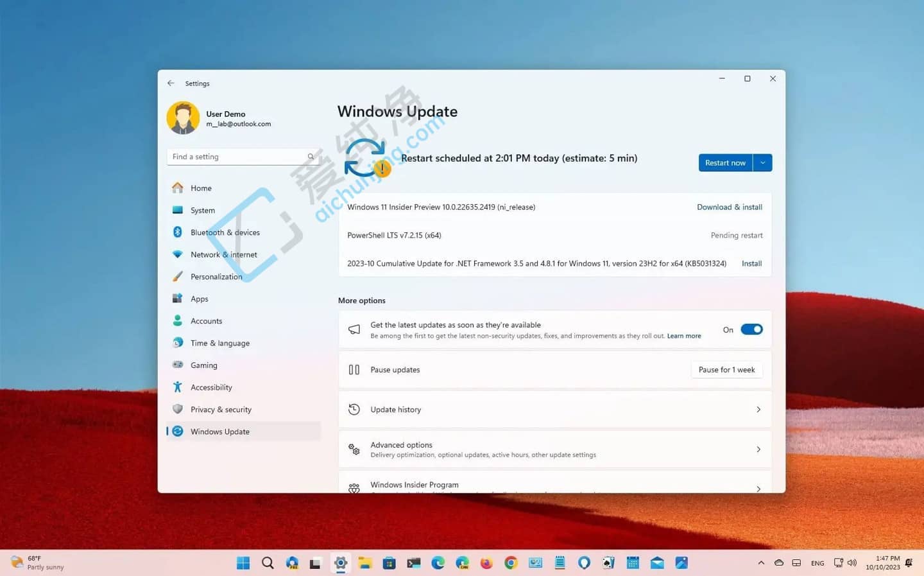Click the OneDrive cloud icon in system tray
Viewport: 924px width, 576px height.
tap(779, 563)
